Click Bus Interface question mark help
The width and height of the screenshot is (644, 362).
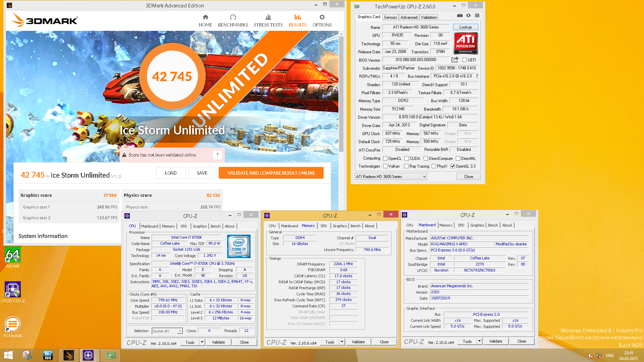click(x=477, y=76)
